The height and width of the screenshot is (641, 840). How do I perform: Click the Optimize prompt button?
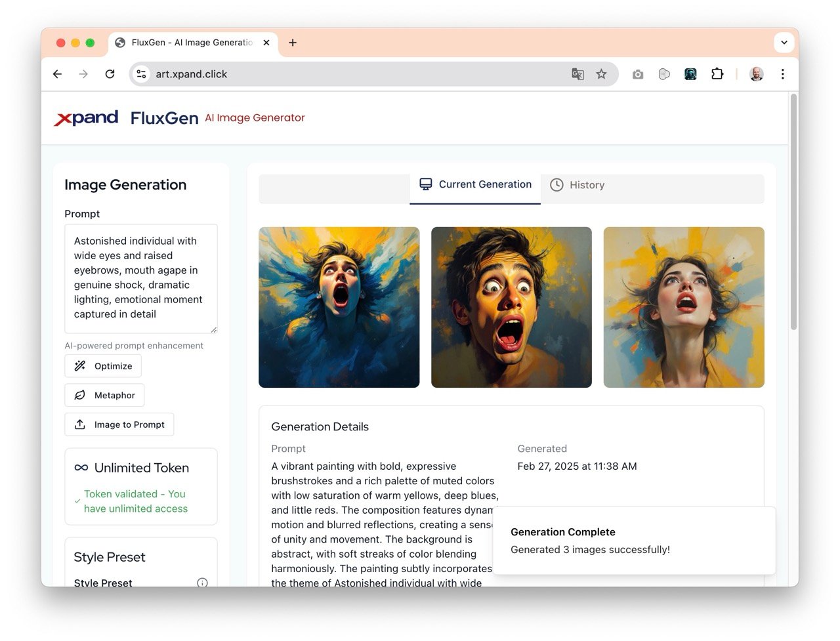[103, 366]
